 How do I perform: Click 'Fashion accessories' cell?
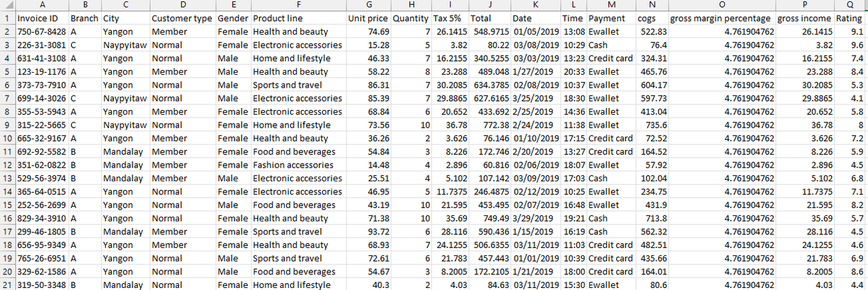(298, 165)
